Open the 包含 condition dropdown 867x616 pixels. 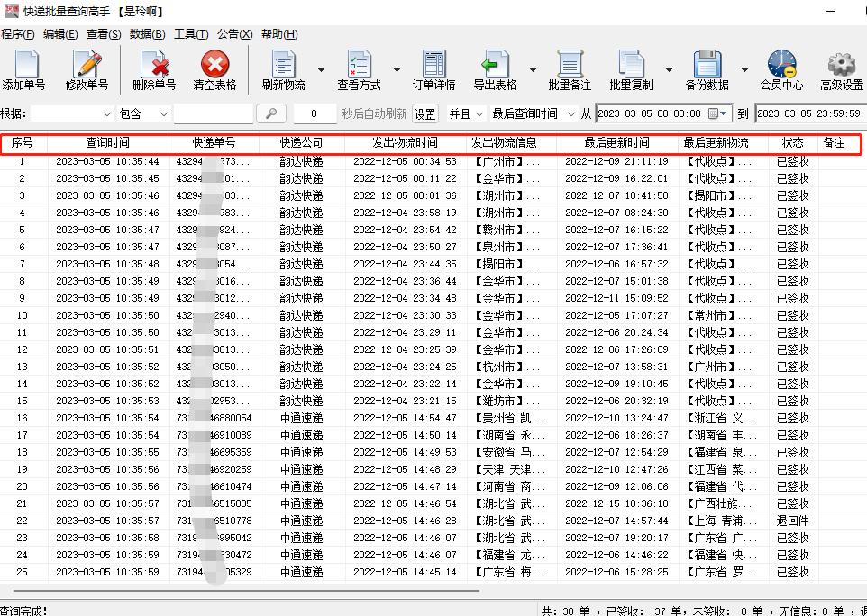[x=163, y=113]
